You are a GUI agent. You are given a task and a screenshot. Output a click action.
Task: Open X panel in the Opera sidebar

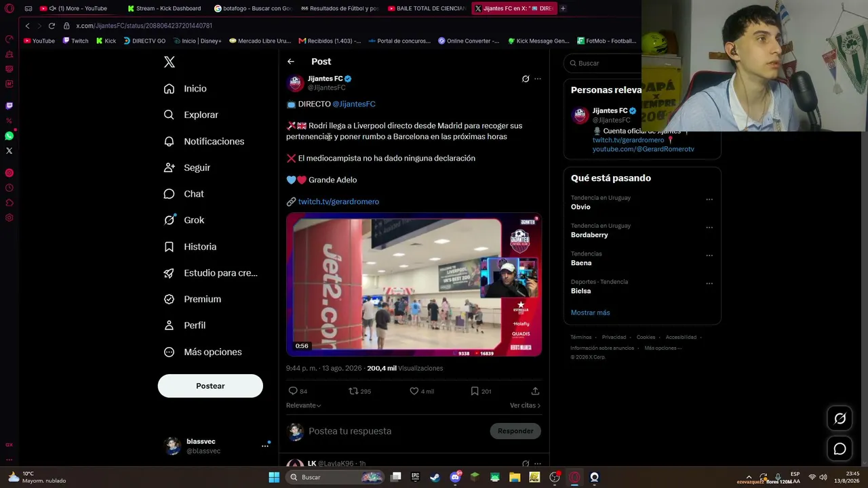coord(9,150)
